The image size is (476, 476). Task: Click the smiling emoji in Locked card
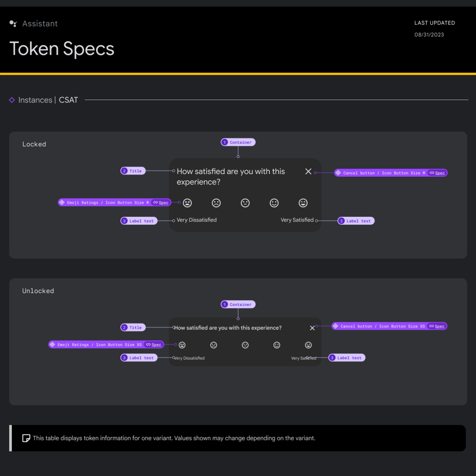[274, 203]
